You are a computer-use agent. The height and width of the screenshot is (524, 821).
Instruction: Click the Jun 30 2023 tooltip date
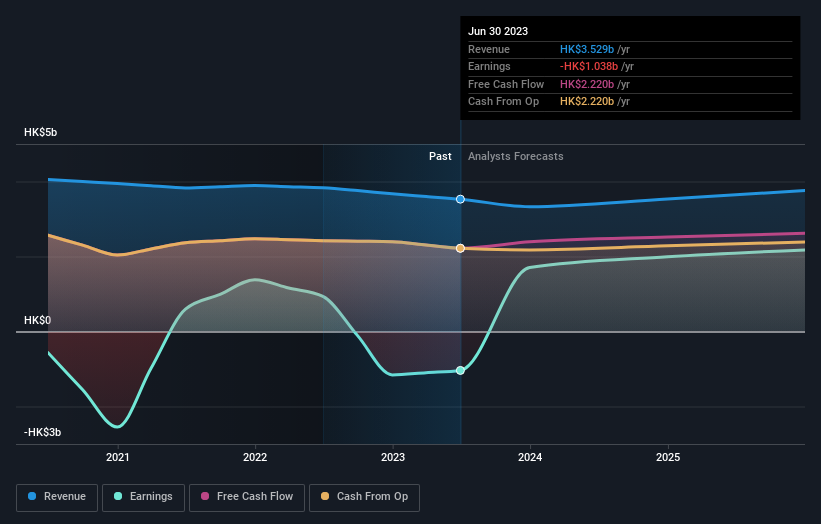[498, 31]
